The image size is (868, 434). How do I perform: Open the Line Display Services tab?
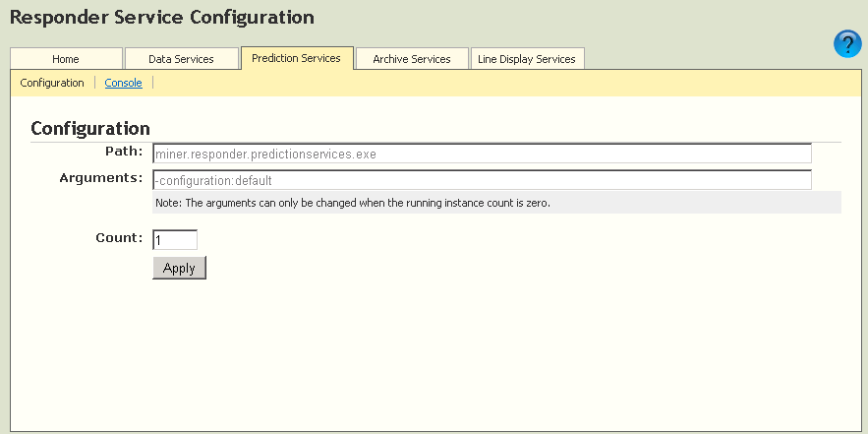coord(527,59)
